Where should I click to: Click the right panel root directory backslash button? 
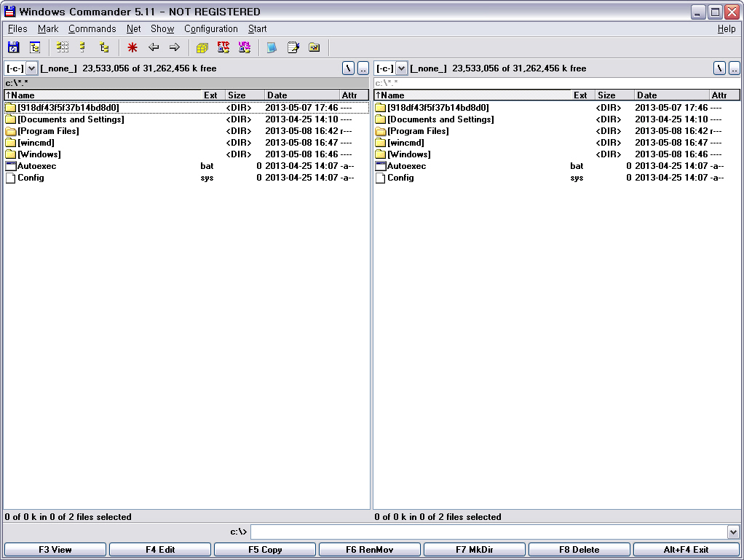click(x=719, y=68)
